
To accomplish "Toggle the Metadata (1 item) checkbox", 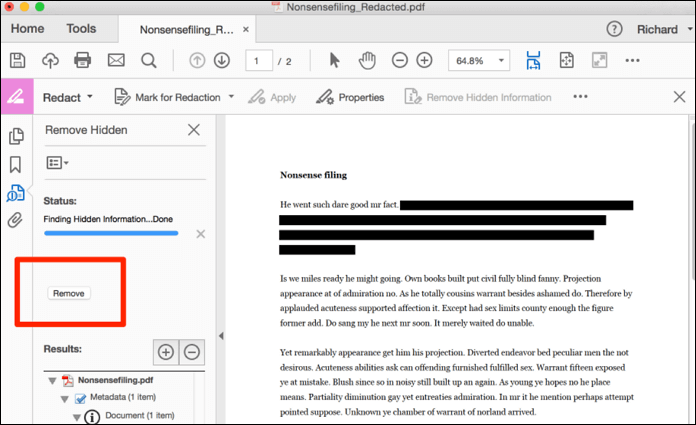I will click(80, 398).
